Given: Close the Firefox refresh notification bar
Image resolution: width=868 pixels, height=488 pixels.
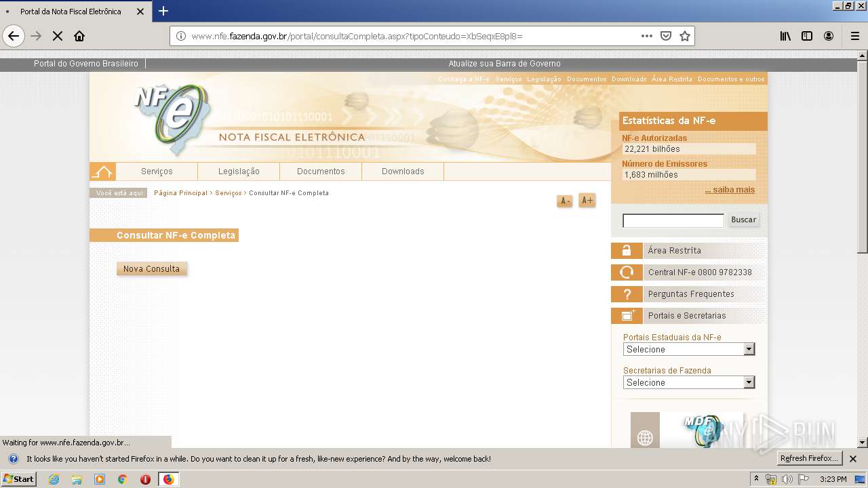Looking at the screenshot, I should pyautogui.click(x=853, y=459).
